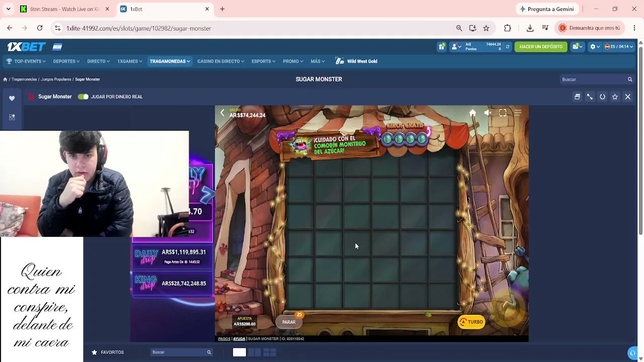Open the browser tab search dropdown
The height and width of the screenshot is (362, 644).
[x=8, y=9]
